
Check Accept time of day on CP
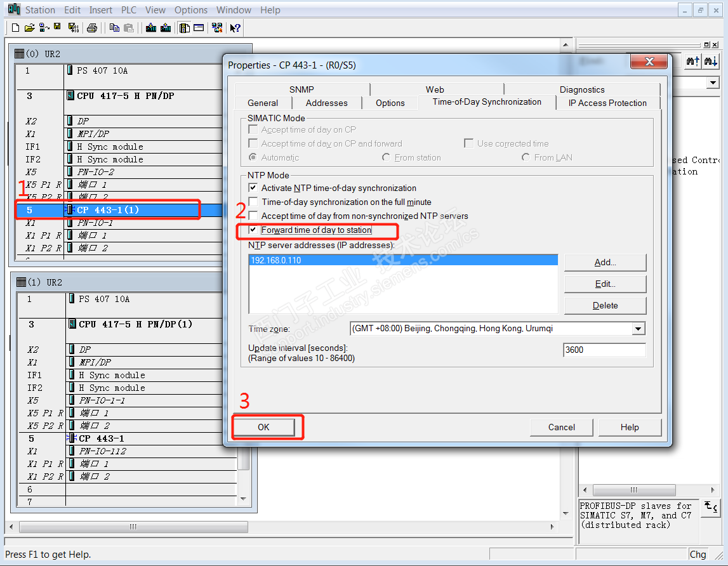pos(253,129)
